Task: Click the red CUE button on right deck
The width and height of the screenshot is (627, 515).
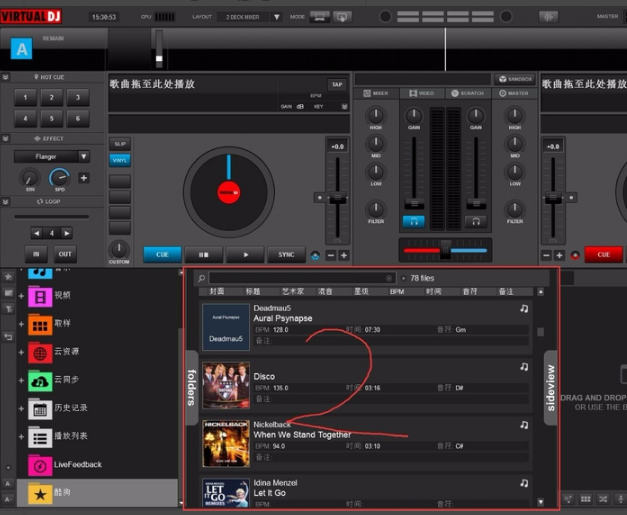Action: [x=603, y=255]
